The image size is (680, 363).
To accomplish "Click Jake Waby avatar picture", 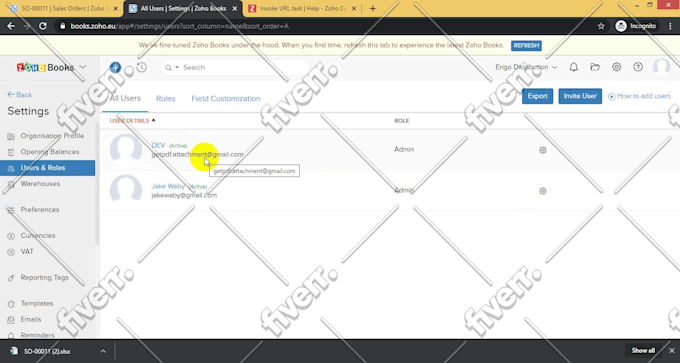I will click(x=126, y=190).
